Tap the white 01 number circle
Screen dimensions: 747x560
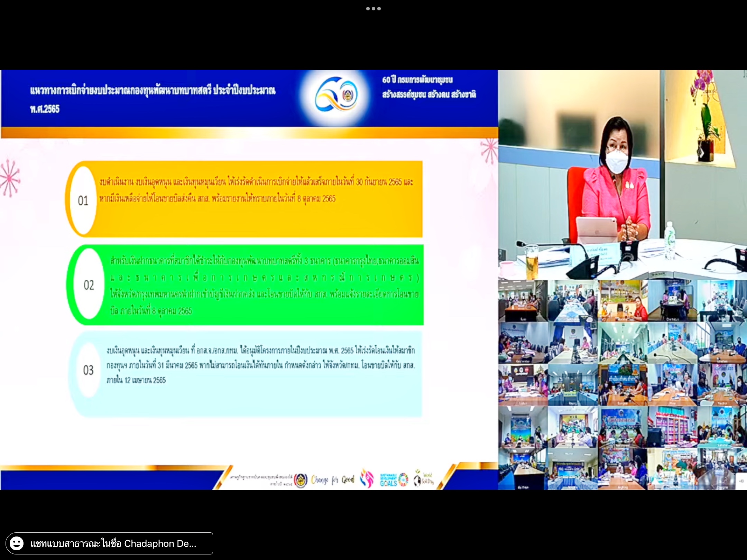pos(83,200)
